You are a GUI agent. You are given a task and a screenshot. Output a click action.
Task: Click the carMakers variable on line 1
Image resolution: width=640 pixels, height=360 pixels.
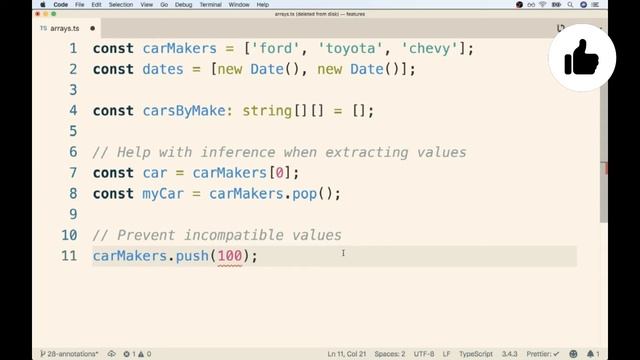(180, 49)
